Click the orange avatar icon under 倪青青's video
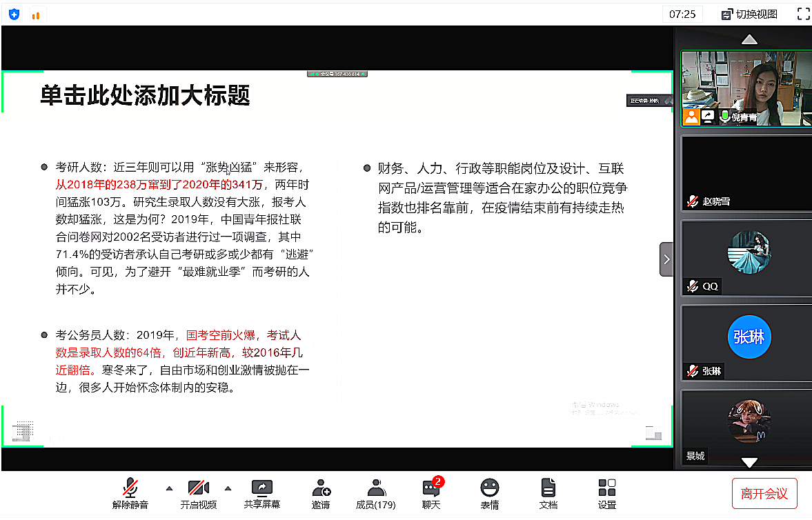 pos(691,117)
